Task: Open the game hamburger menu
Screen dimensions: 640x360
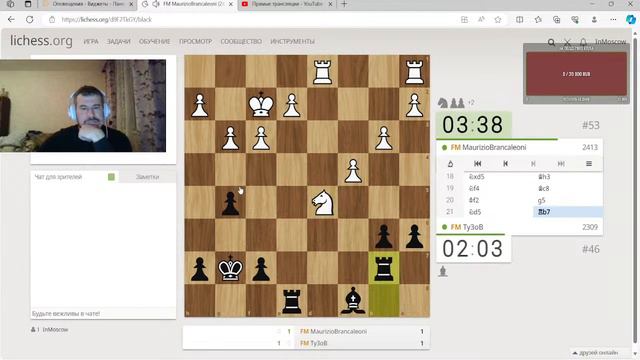Action: coord(589,164)
